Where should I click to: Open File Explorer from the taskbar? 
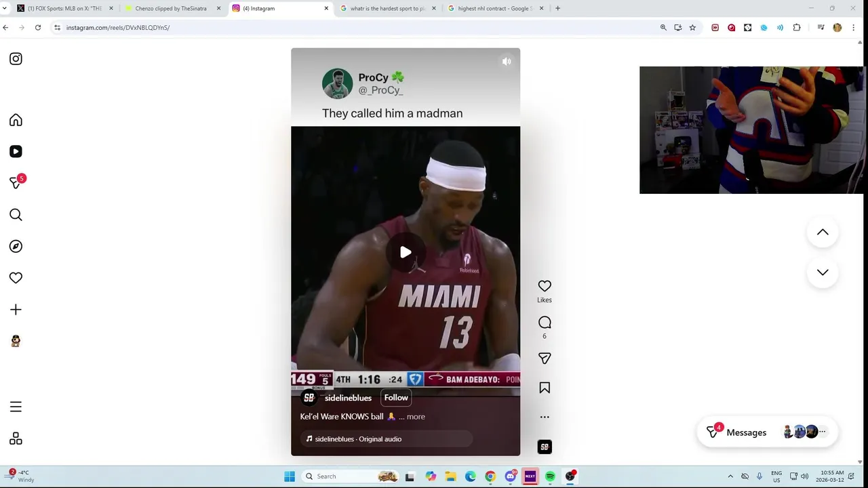pos(450,476)
